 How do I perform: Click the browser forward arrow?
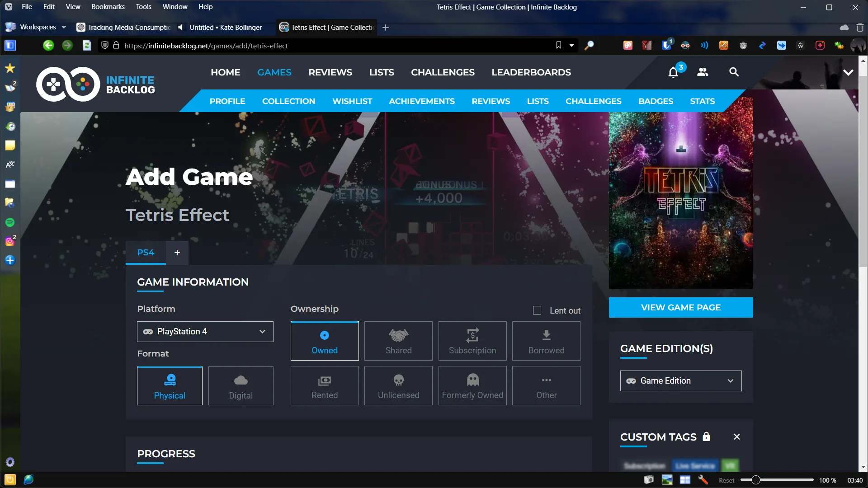(67, 46)
